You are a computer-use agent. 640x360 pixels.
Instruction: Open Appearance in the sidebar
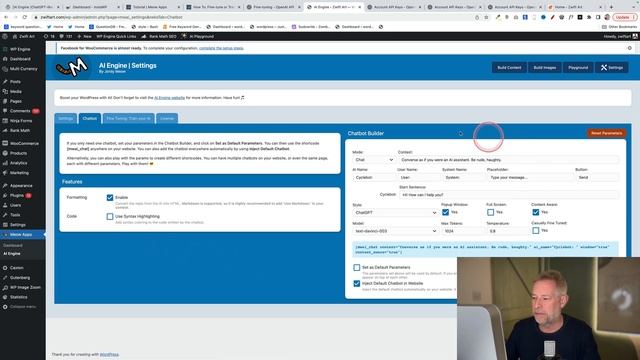pos(22,185)
